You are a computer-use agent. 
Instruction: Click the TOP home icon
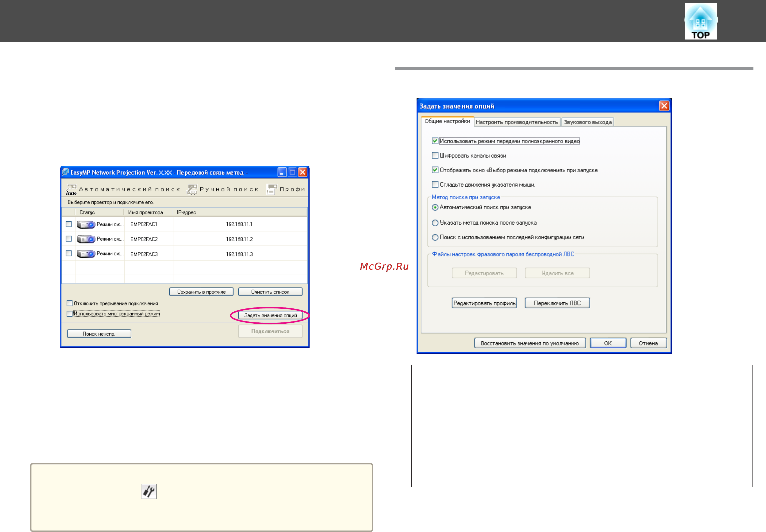coord(701,21)
